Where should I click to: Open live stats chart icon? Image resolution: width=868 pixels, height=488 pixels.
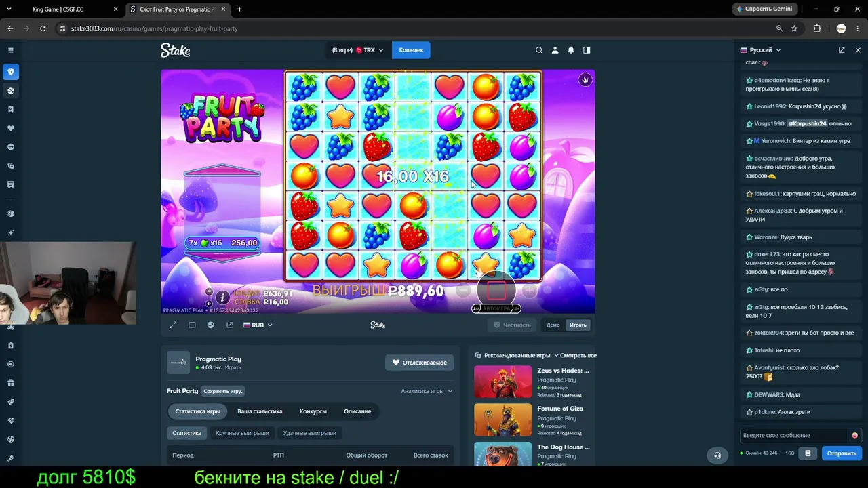point(210,325)
